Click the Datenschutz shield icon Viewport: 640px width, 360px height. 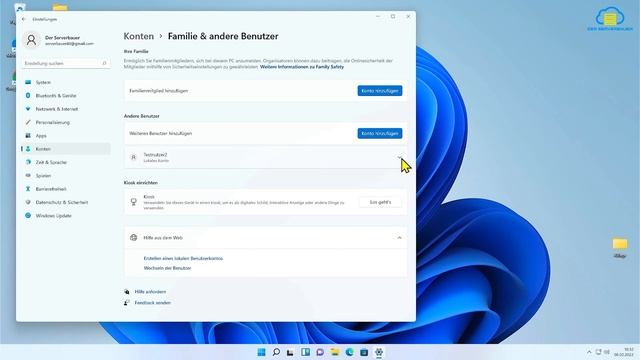point(28,202)
